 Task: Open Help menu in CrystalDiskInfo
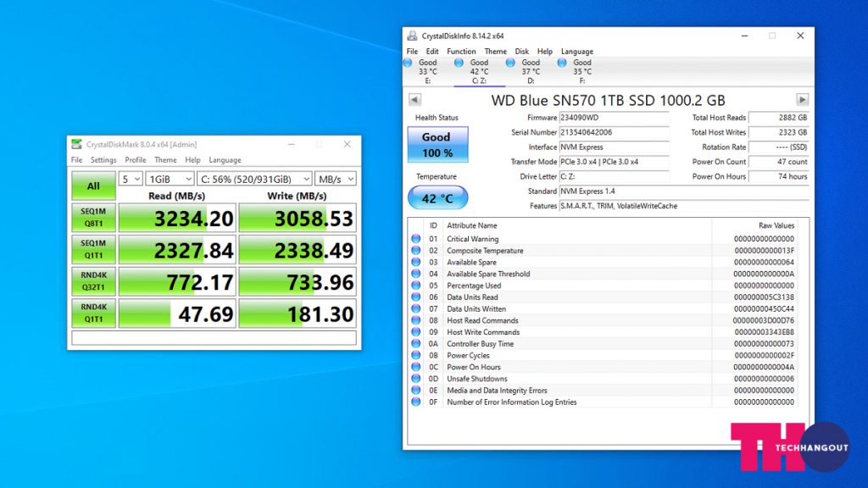(x=545, y=52)
